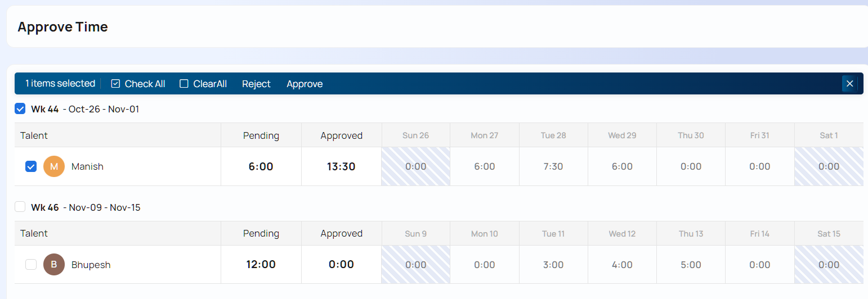
Task: Select Manish's Wed 29 hours cell
Action: 622,166
